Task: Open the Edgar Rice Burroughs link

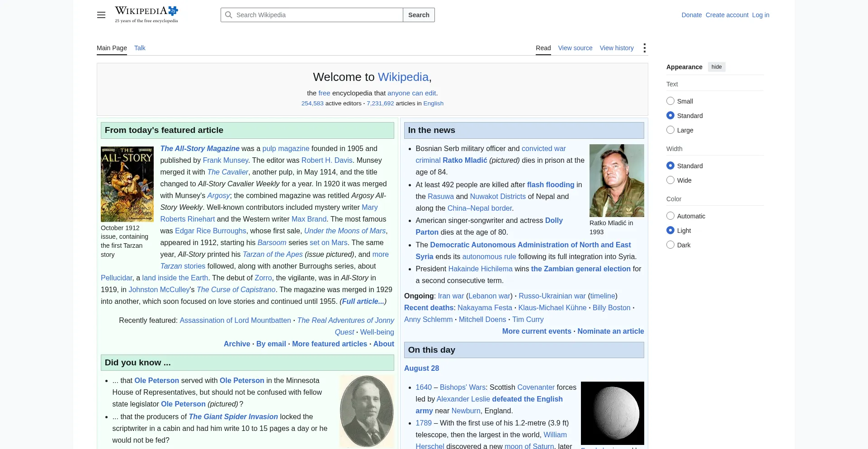Action: click(x=211, y=231)
